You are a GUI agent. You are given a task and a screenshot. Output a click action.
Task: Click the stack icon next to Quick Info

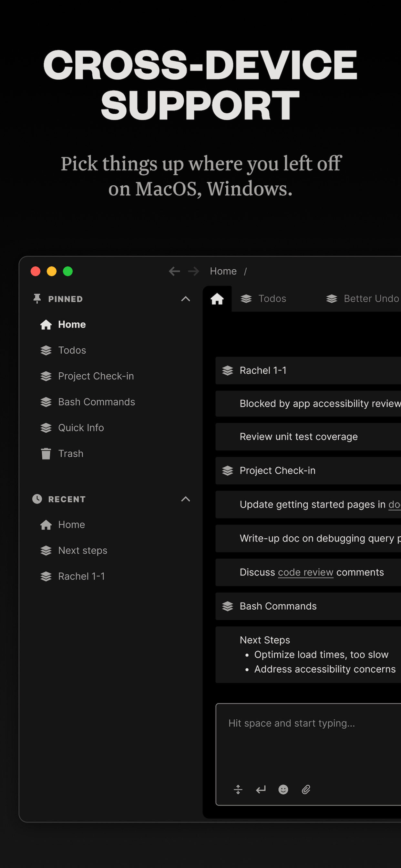46,428
